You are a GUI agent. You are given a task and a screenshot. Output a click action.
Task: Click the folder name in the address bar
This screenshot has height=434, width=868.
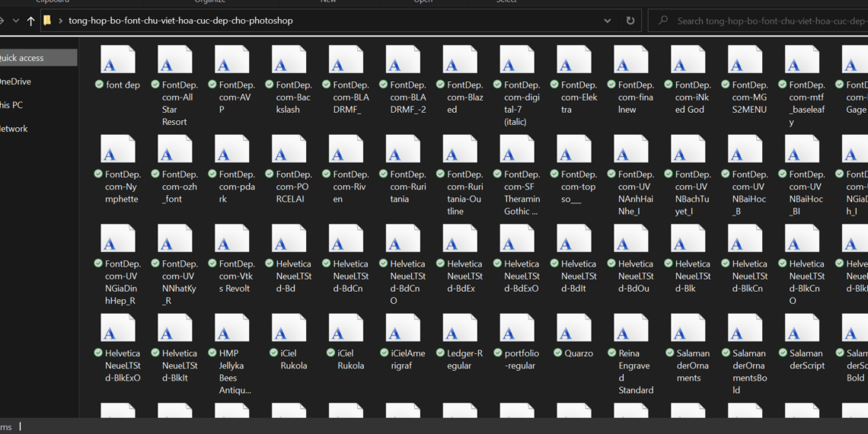pyautogui.click(x=180, y=21)
